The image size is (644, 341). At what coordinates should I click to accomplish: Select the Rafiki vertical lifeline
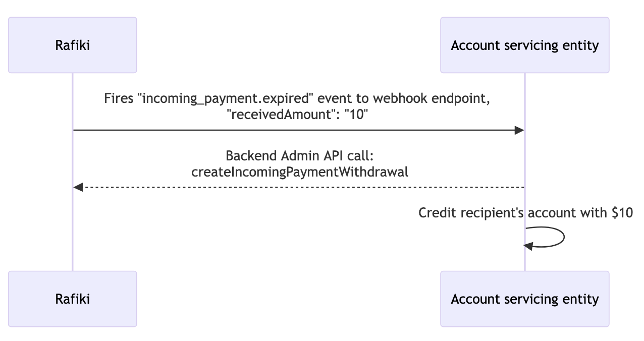(73, 227)
